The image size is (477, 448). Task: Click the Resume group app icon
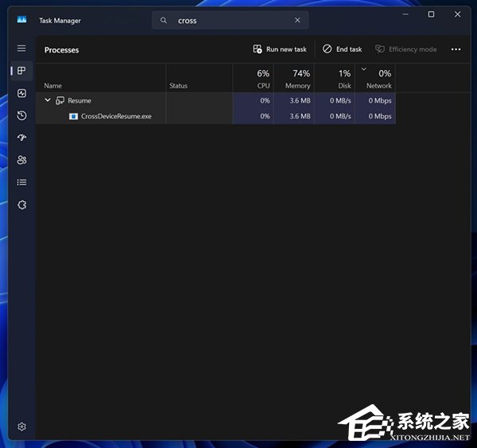click(60, 100)
